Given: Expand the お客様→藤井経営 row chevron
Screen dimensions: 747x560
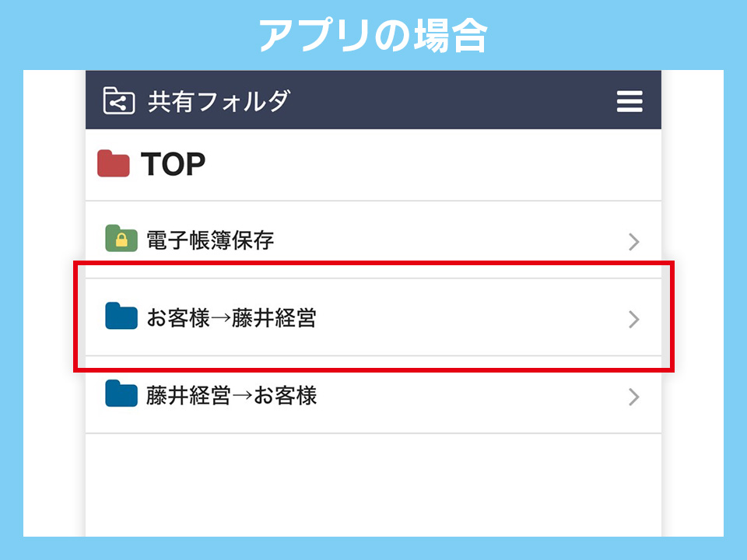Looking at the screenshot, I should pyautogui.click(x=634, y=319).
